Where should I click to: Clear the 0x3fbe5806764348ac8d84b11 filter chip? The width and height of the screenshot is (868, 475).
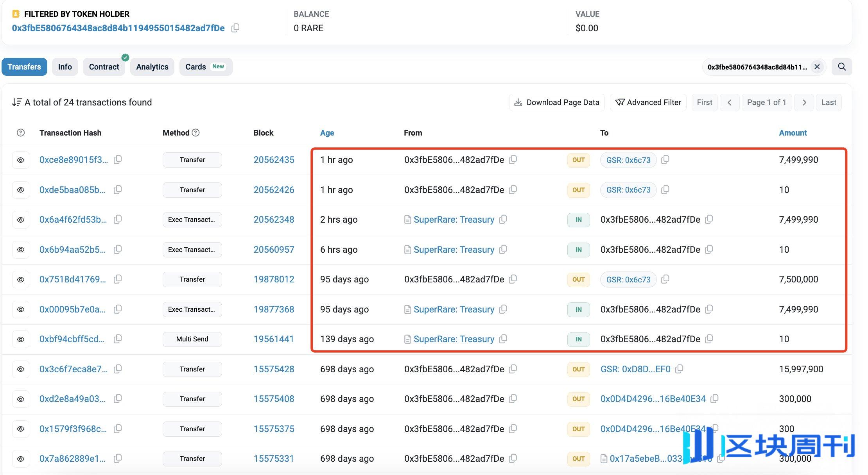(817, 67)
